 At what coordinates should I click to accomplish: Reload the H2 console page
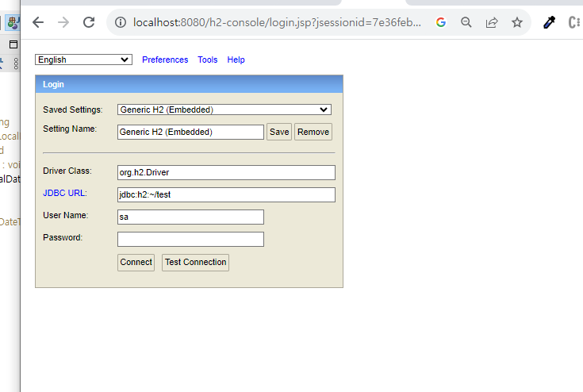[x=89, y=22]
